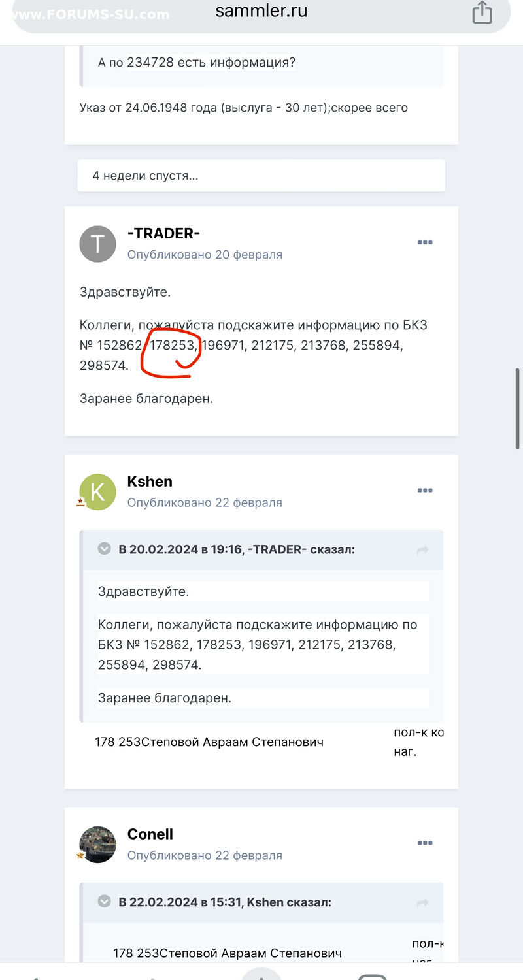The width and height of the screenshot is (523, 980).
Task: Open Kshen's 'Опубликовано 22 февраля' timestamp
Action: coord(205,503)
